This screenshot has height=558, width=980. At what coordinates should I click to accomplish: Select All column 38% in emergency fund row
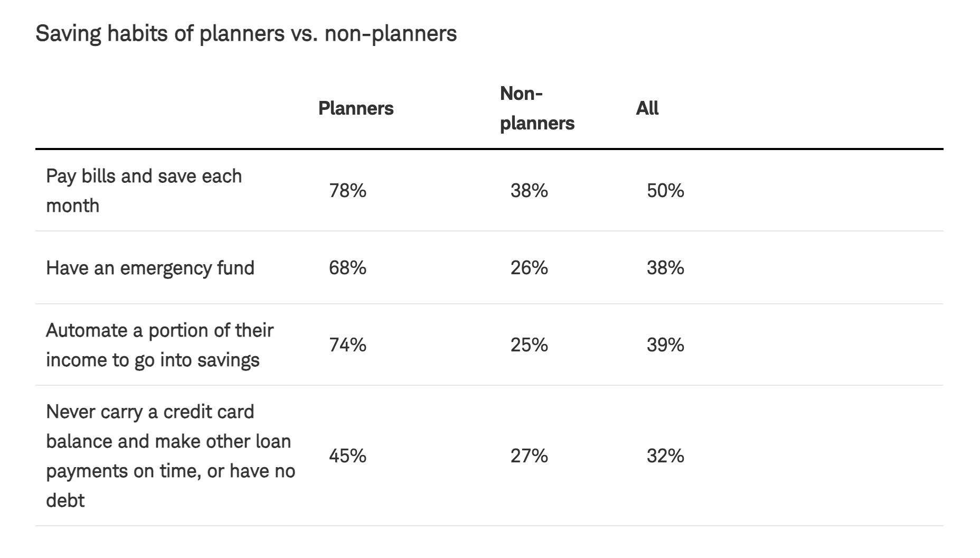pyautogui.click(x=665, y=268)
